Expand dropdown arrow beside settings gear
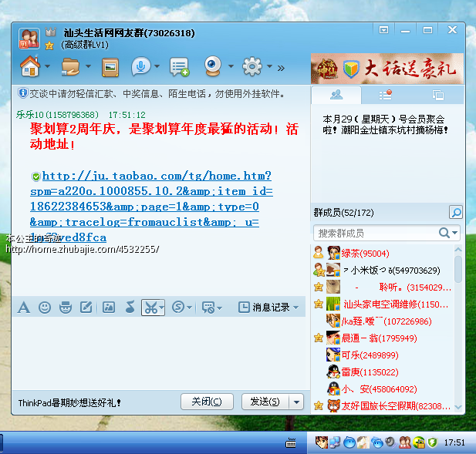 click(x=269, y=66)
